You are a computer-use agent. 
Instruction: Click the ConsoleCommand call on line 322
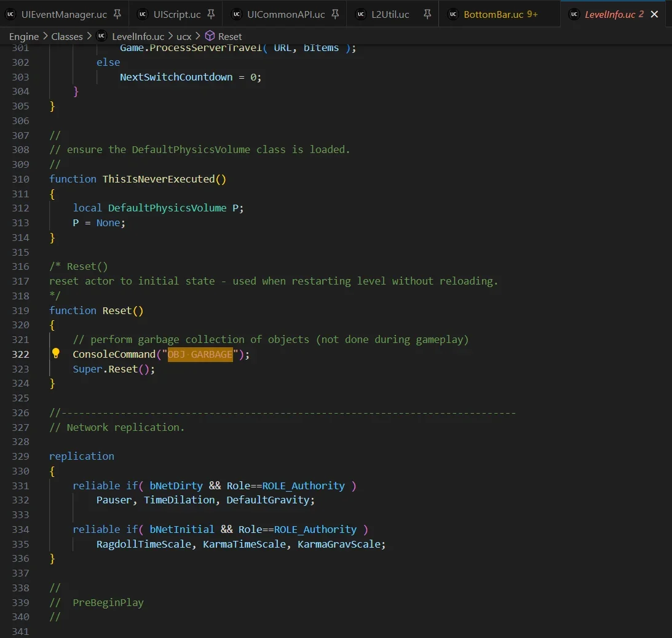point(114,355)
